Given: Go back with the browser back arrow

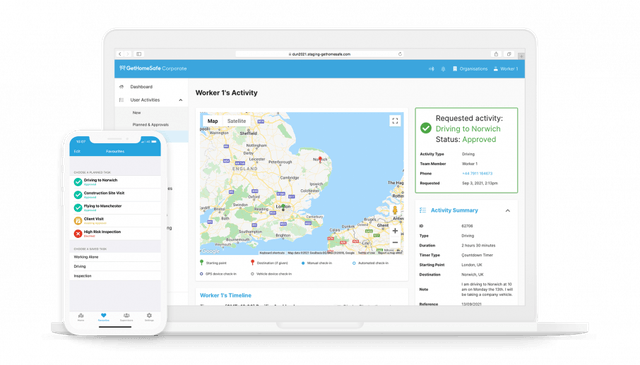Looking at the screenshot, I should [120, 54].
